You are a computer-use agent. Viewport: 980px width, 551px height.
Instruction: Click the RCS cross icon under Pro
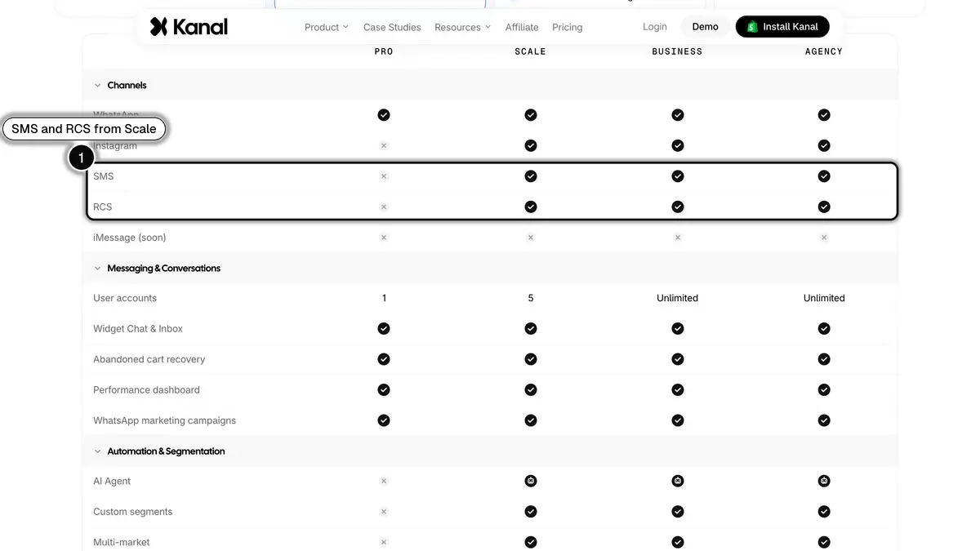(384, 207)
